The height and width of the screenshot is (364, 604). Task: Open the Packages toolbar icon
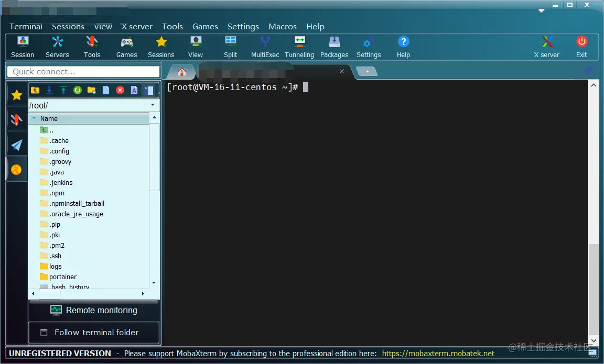pos(334,47)
